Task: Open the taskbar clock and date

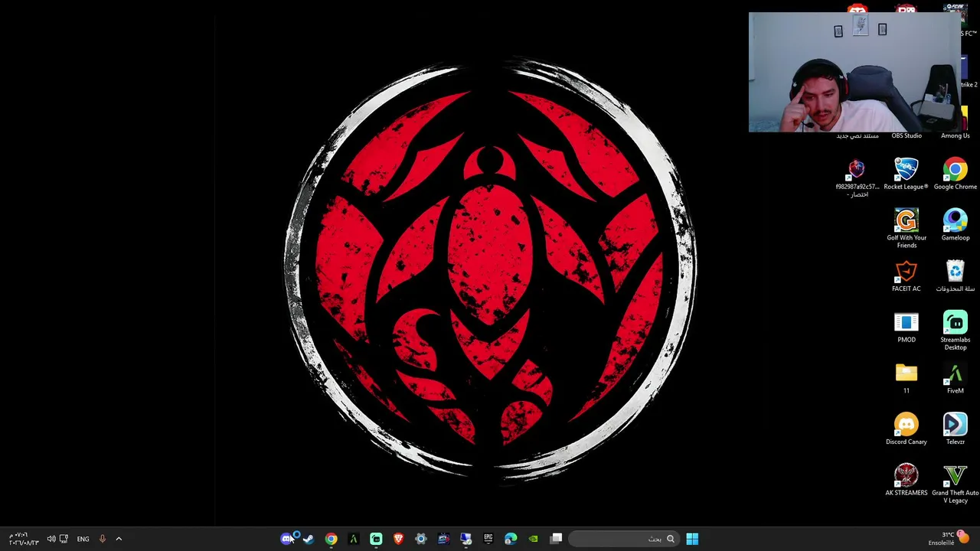Action: [x=23, y=539]
